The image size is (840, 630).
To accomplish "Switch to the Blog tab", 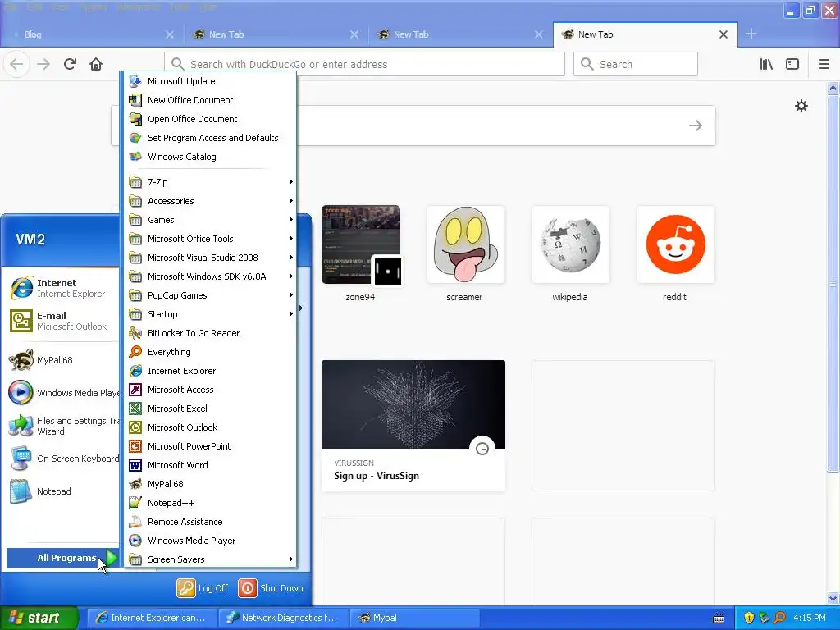I will pos(91,34).
